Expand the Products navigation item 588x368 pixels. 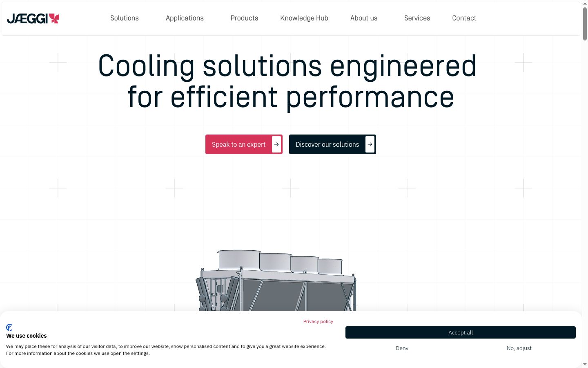[244, 18]
